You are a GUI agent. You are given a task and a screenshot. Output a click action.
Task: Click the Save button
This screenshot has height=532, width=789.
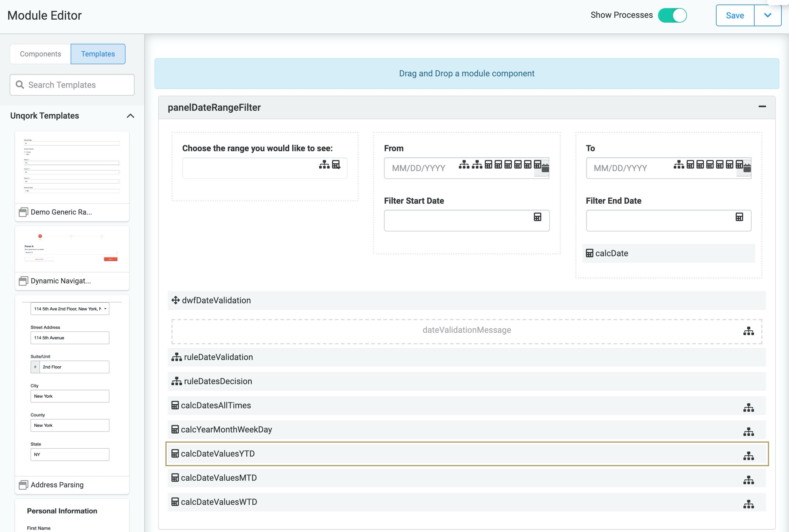735,15
